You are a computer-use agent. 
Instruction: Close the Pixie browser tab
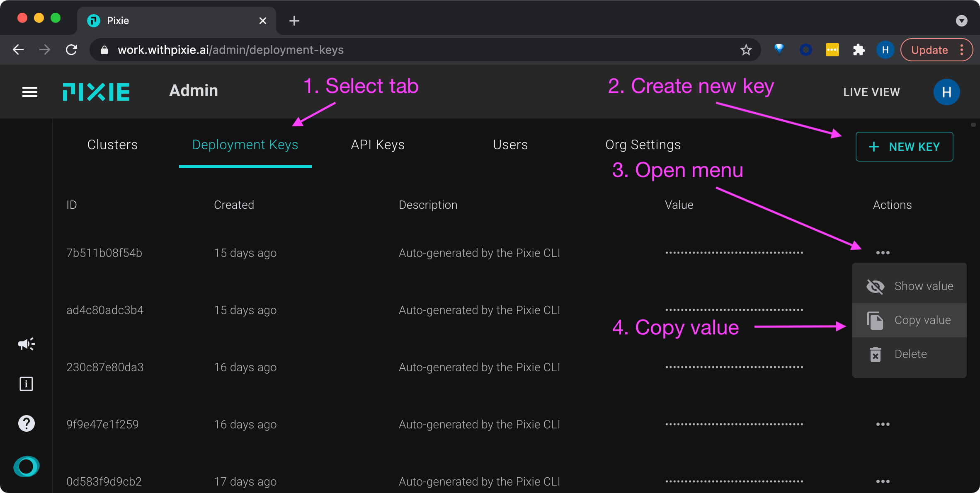(263, 21)
